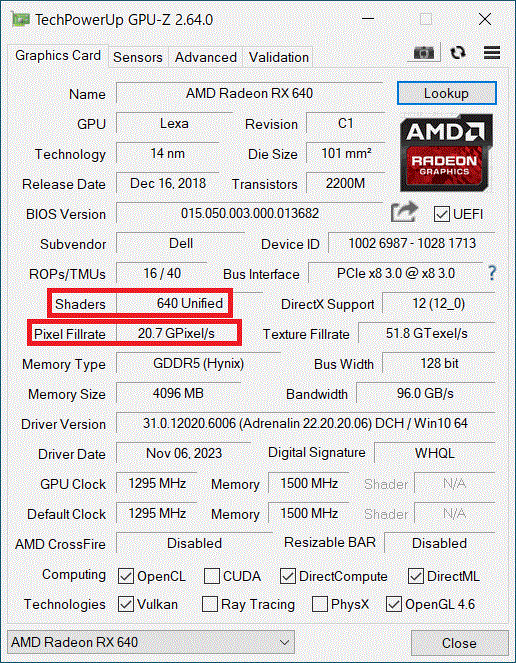
Task: Select the Validation tab
Action: point(278,57)
